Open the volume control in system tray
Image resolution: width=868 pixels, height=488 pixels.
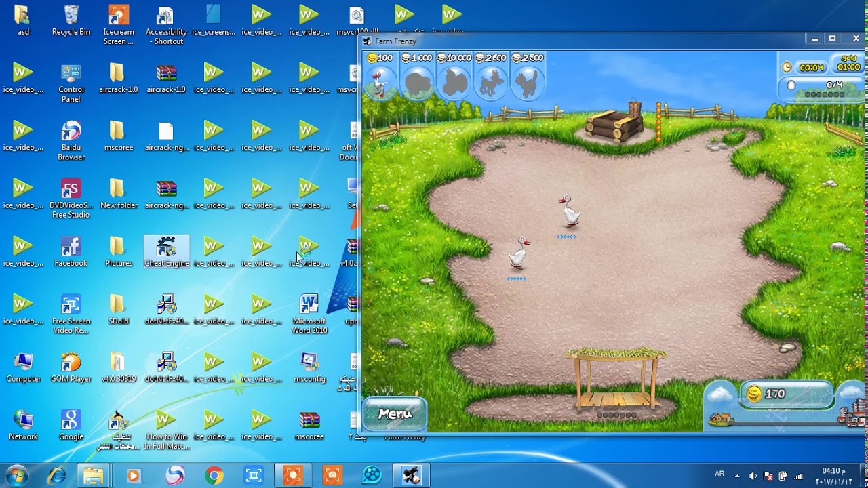coord(753,476)
